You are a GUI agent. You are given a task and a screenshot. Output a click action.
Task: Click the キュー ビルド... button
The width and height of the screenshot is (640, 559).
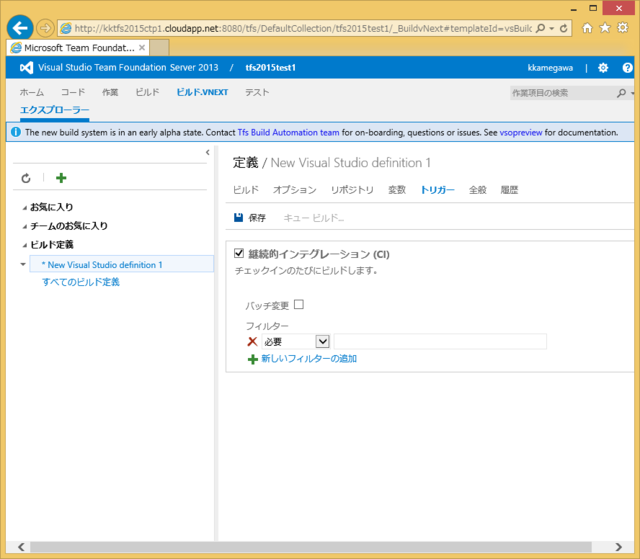click(x=313, y=218)
